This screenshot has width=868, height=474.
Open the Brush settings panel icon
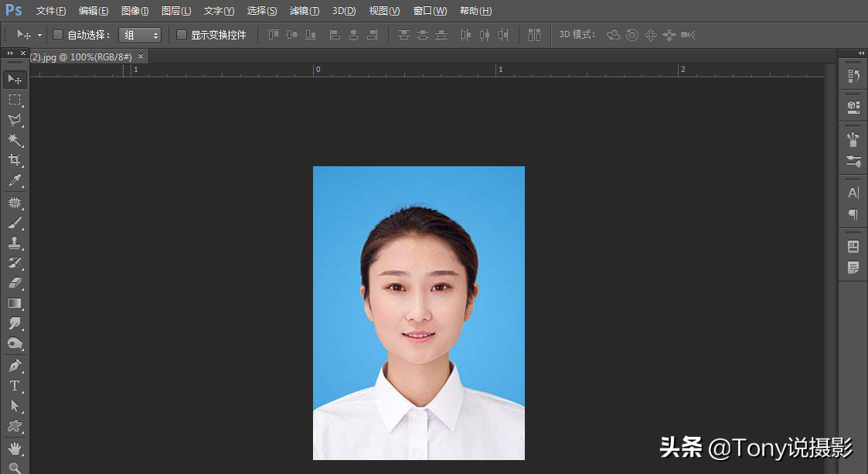[x=853, y=161]
